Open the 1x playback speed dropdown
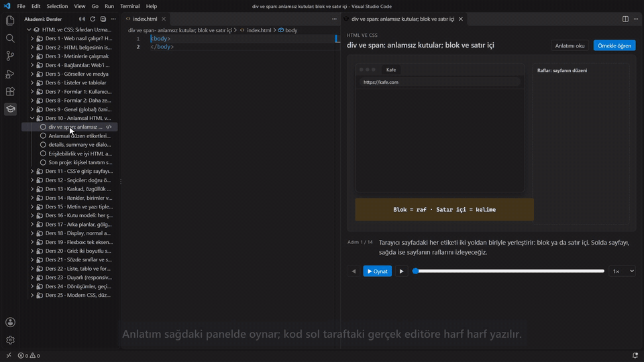Image resolution: width=644 pixels, height=362 pixels. (x=623, y=271)
